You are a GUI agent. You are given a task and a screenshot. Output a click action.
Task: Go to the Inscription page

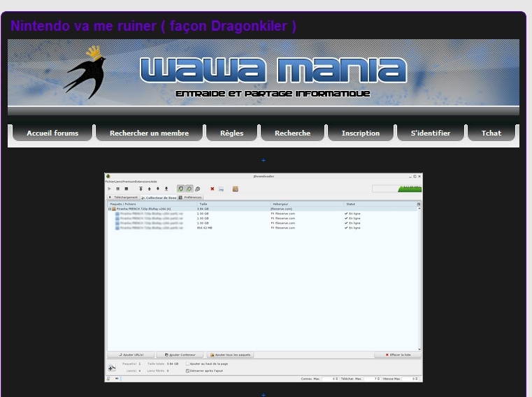pyautogui.click(x=361, y=133)
